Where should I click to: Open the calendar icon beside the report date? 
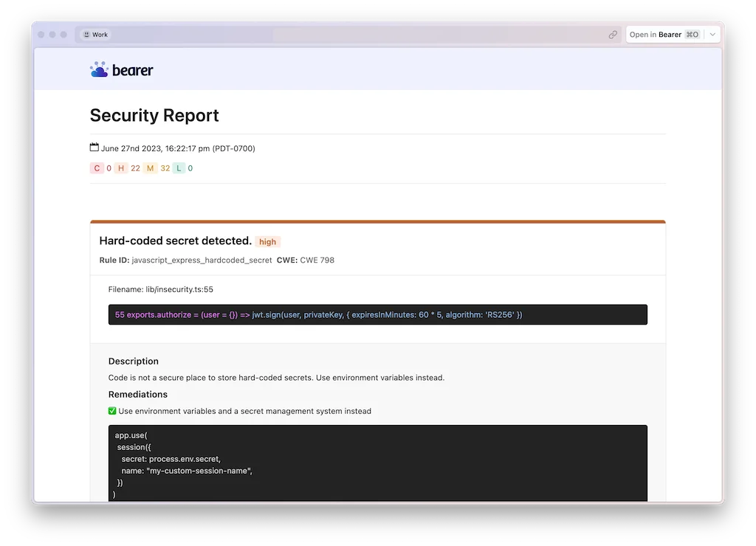pos(93,146)
